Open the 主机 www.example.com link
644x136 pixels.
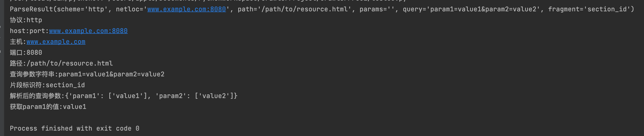pyautogui.click(x=56, y=42)
